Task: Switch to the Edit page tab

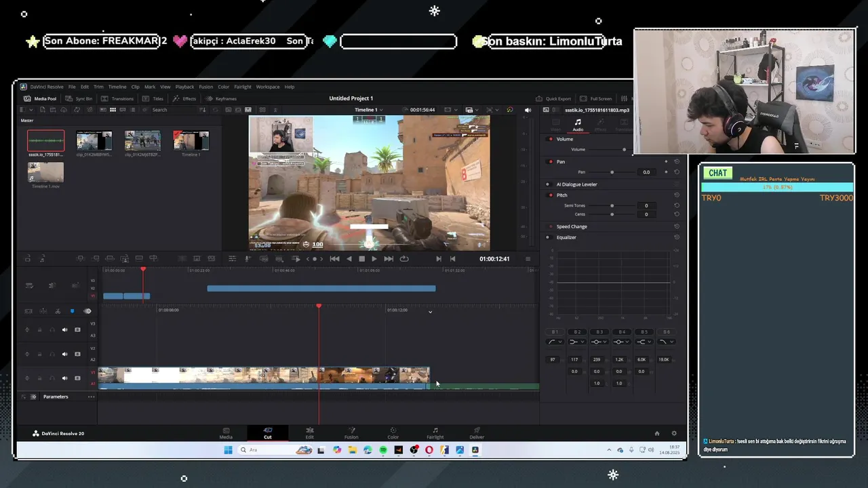Action: click(x=309, y=433)
